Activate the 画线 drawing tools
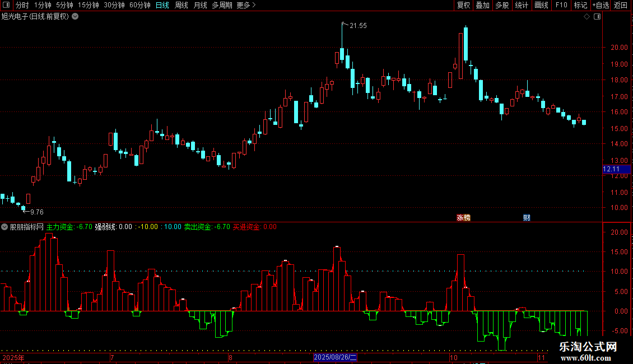633x364 pixels. [541, 5]
